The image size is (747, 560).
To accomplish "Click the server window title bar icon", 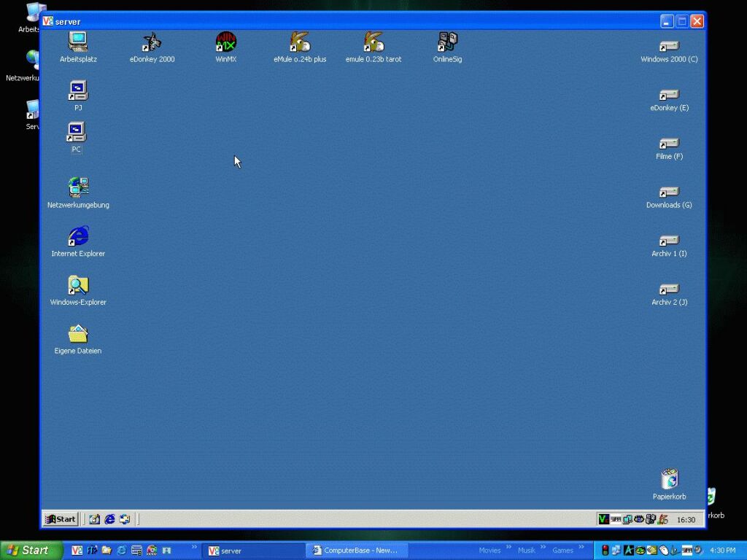I will 47,21.
